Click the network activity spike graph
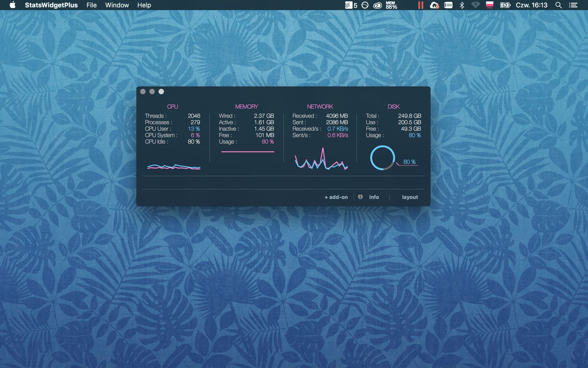The width and height of the screenshot is (588, 368). tap(321, 159)
